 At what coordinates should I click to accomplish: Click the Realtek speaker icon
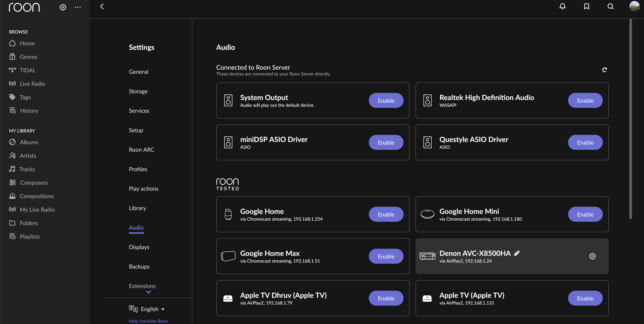(427, 100)
